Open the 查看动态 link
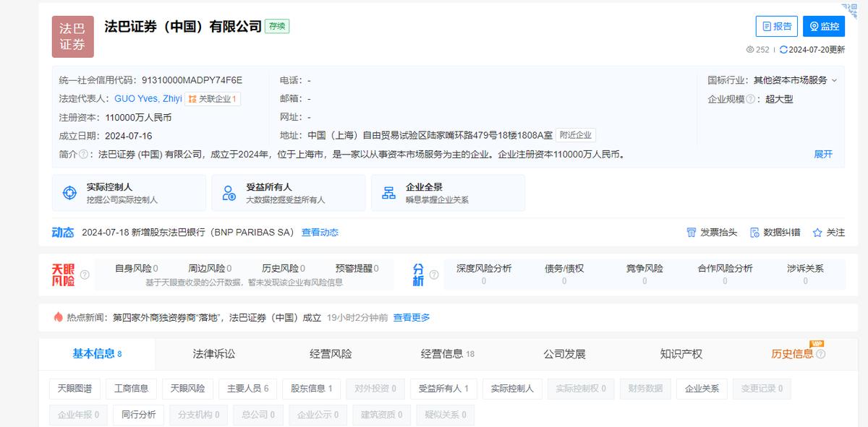Image resolution: width=868 pixels, height=427 pixels. 320,233
